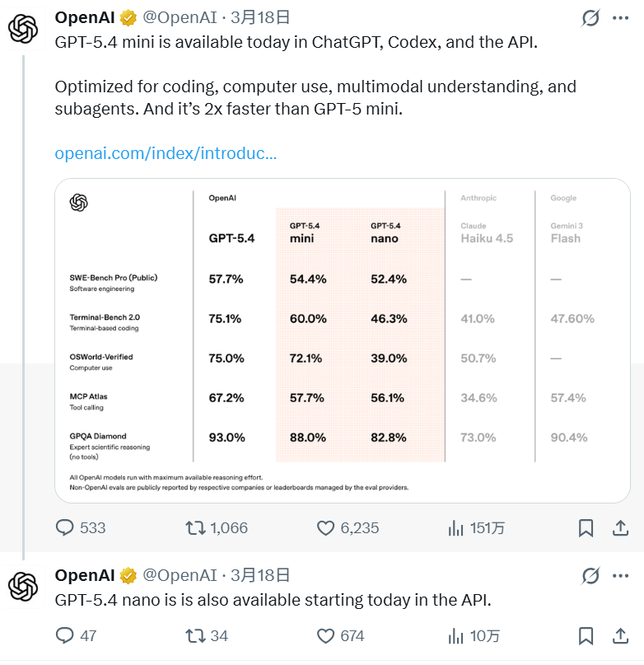View analytics of the nano post

[x=455, y=635]
